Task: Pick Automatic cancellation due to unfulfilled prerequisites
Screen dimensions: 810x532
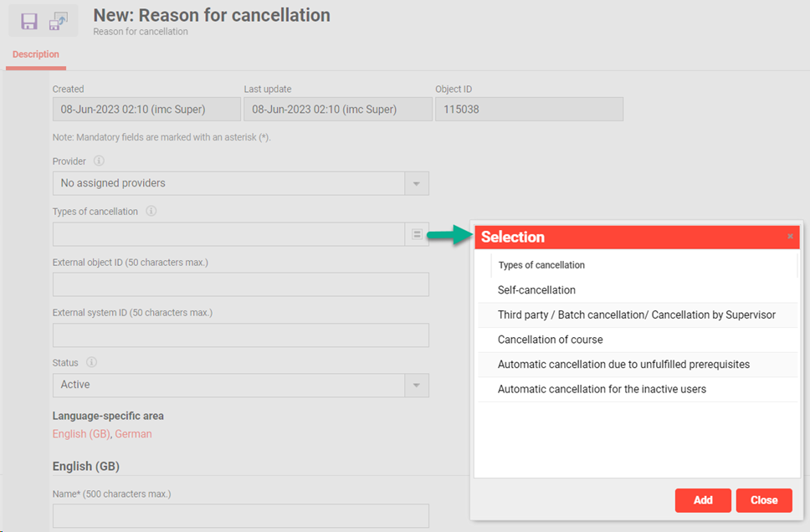Action: click(623, 365)
